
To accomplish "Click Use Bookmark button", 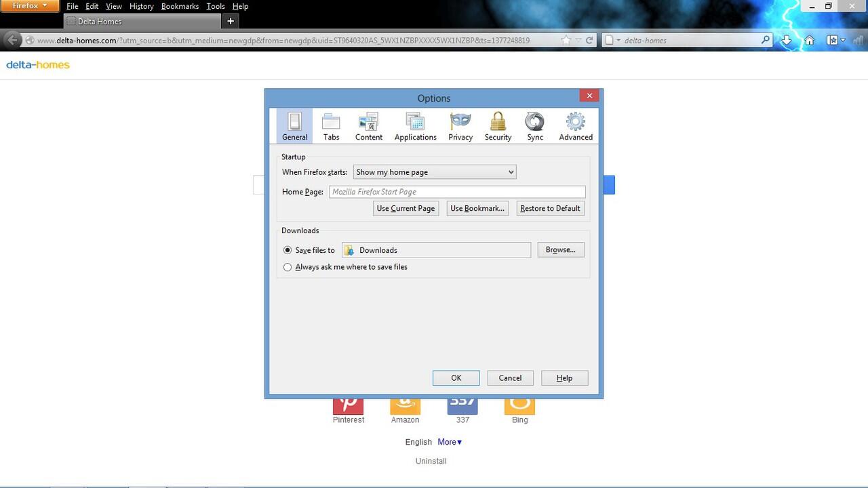I will click(477, 208).
